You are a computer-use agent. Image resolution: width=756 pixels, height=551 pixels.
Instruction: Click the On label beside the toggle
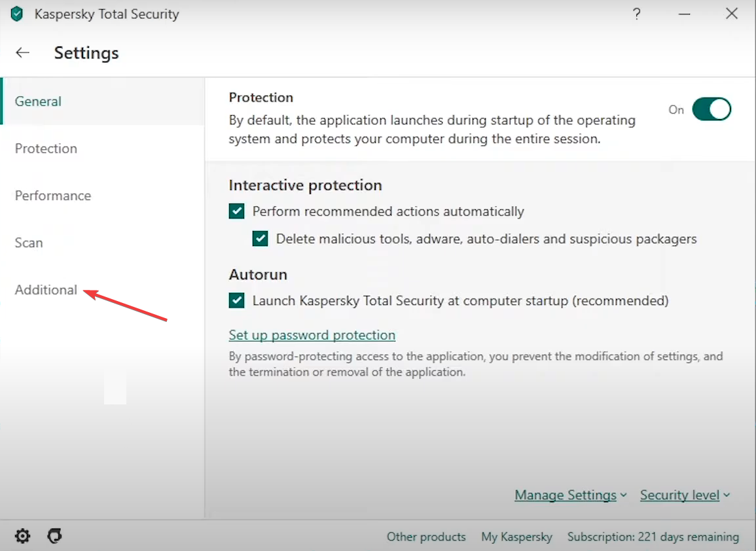click(x=676, y=110)
